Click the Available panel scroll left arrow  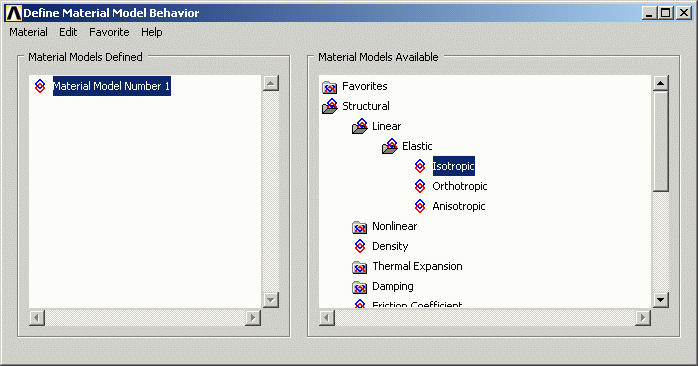(327, 317)
